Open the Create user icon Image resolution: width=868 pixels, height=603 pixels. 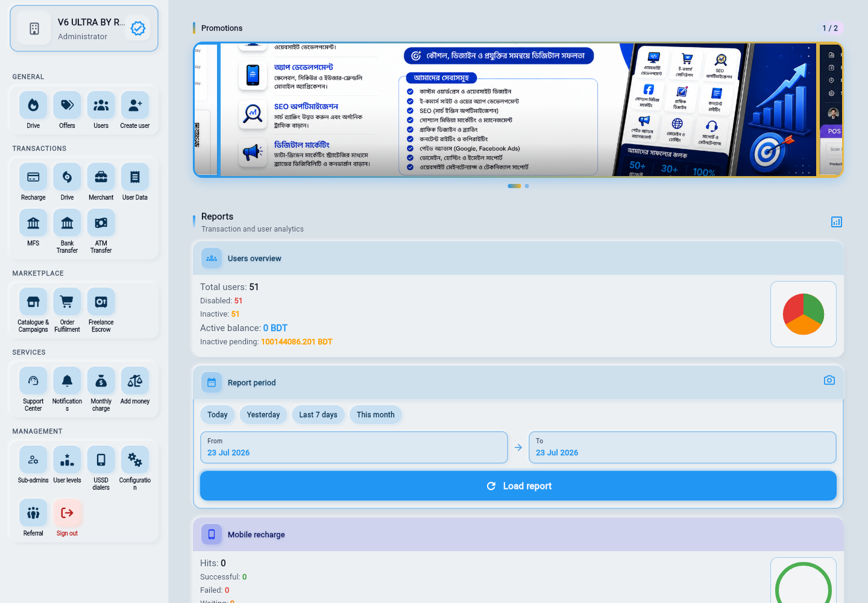(x=135, y=106)
